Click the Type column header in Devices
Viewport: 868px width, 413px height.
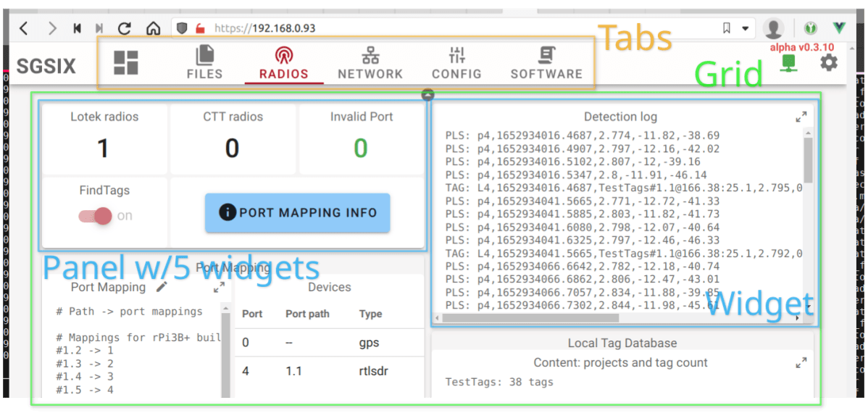click(370, 314)
